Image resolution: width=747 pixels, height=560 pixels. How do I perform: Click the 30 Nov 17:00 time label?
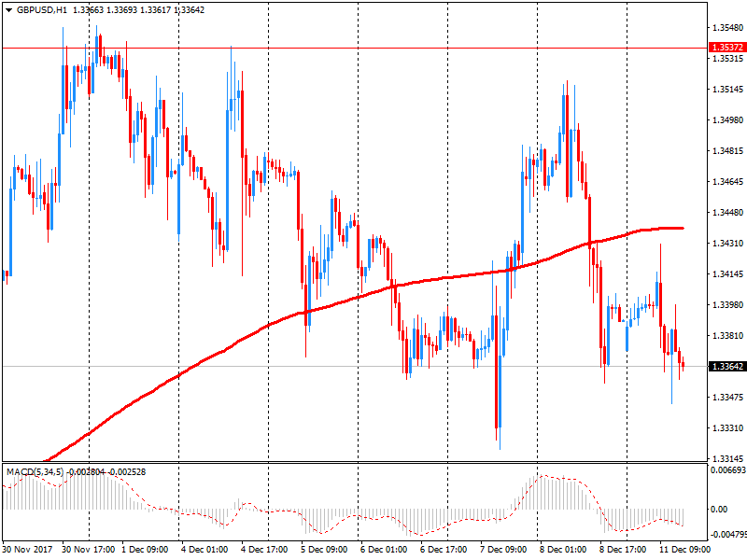tap(88, 550)
